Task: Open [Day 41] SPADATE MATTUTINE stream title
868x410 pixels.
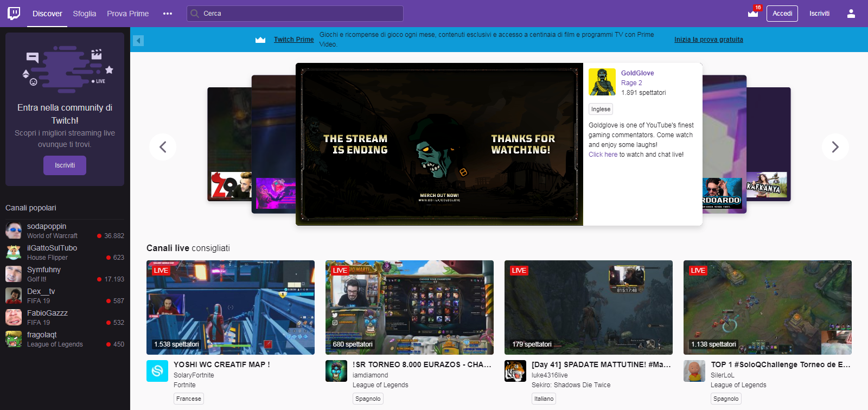Action: [601, 364]
